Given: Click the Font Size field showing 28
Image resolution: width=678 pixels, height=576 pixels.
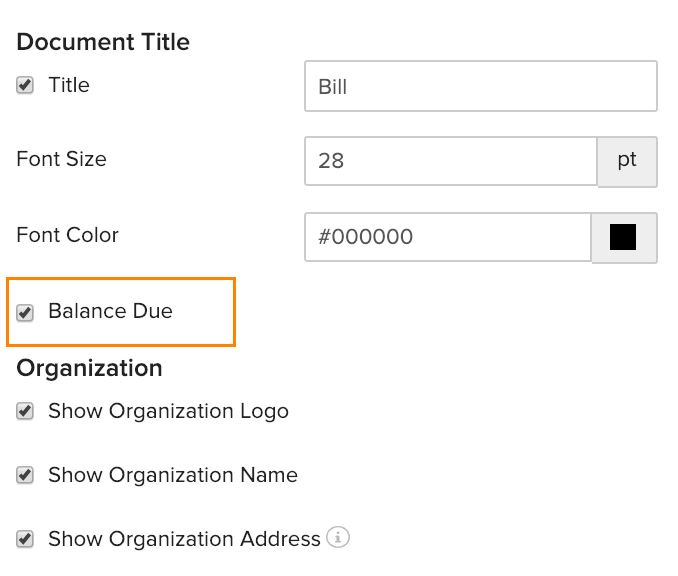Looking at the screenshot, I should [x=450, y=161].
